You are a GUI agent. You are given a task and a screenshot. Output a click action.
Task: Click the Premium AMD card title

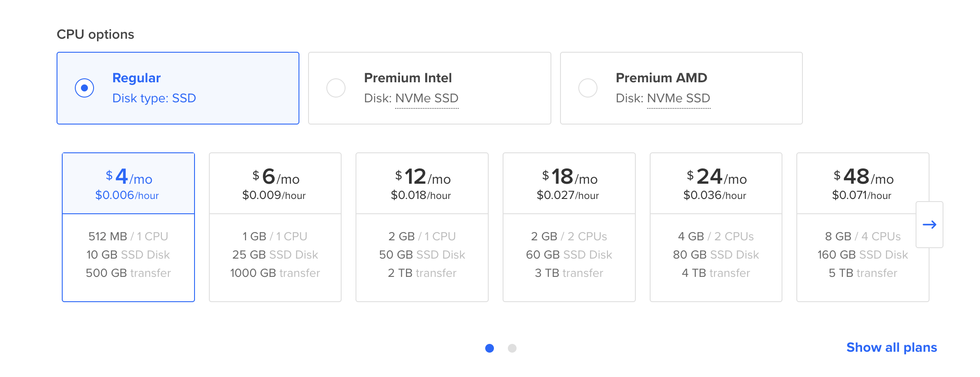(x=661, y=78)
